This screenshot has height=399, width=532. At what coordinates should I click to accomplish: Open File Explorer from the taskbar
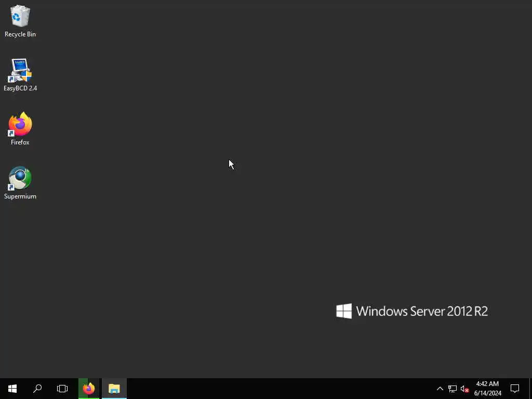click(x=114, y=389)
